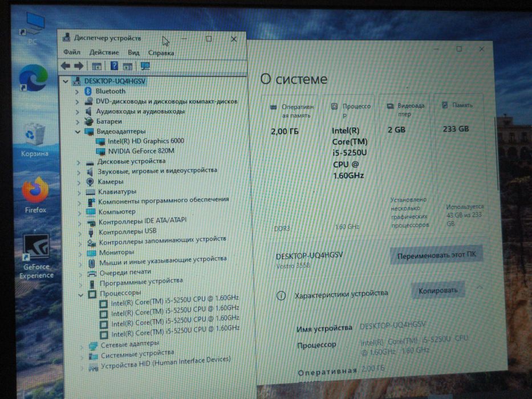The image size is (532, 399).
Task: Click the settings window vertical scrollbar
Action: click(497, 154)
